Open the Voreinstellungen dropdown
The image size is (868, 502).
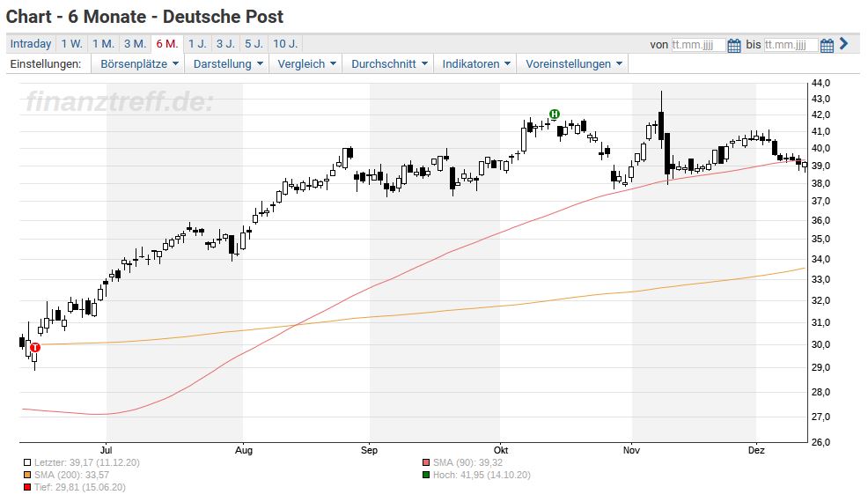[573, 63]
